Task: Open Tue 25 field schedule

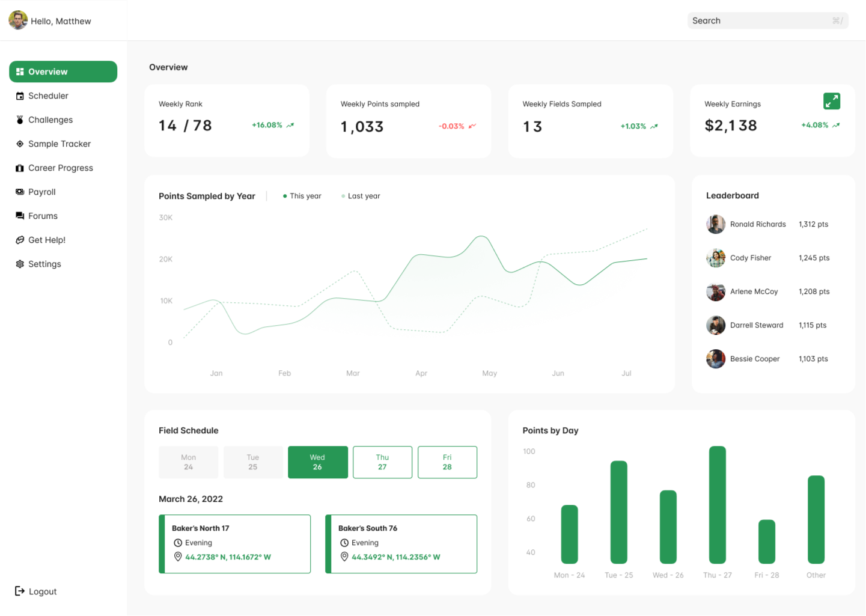Action: click(253, 462)
